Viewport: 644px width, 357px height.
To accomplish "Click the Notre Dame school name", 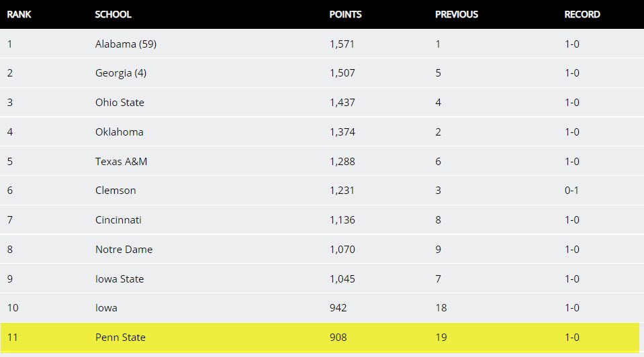I will click(124, 250).
